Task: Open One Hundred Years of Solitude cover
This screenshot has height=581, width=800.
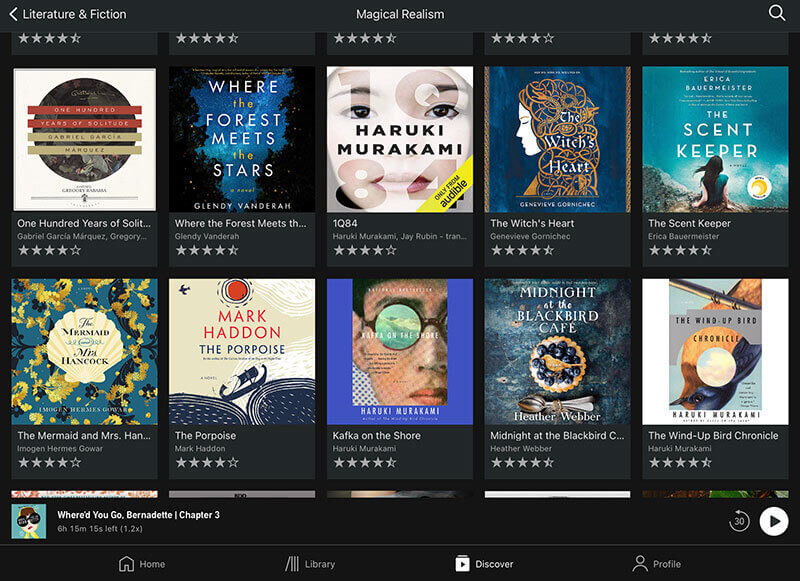Action: (x=85, y=139)
